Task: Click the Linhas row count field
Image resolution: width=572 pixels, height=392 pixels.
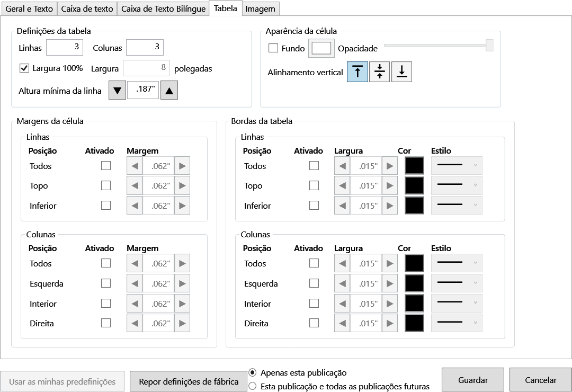Action: [65, 48]
